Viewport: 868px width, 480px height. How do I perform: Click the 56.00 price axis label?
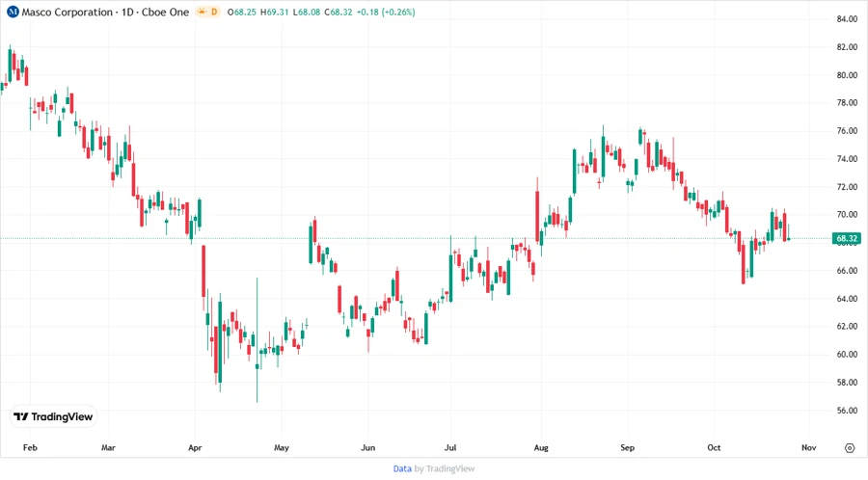click(847, 411)
